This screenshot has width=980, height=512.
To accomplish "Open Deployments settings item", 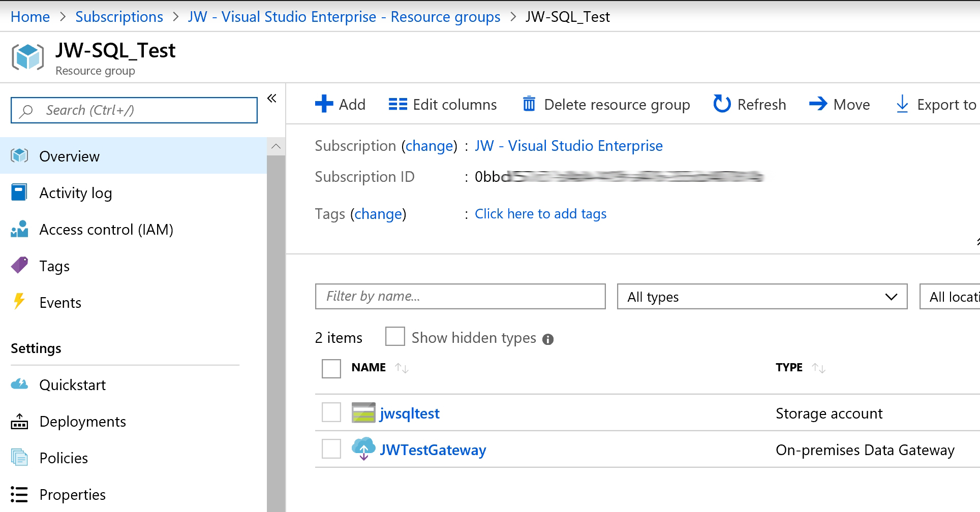I will (133, 421).
